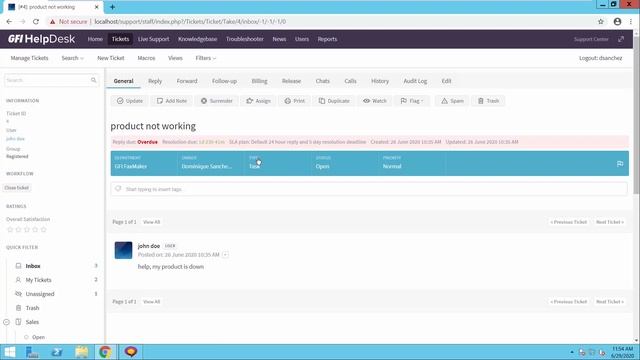Rate overall satisfaction with first star
This screenshot has height=360, width=640.
click(10, 229)
